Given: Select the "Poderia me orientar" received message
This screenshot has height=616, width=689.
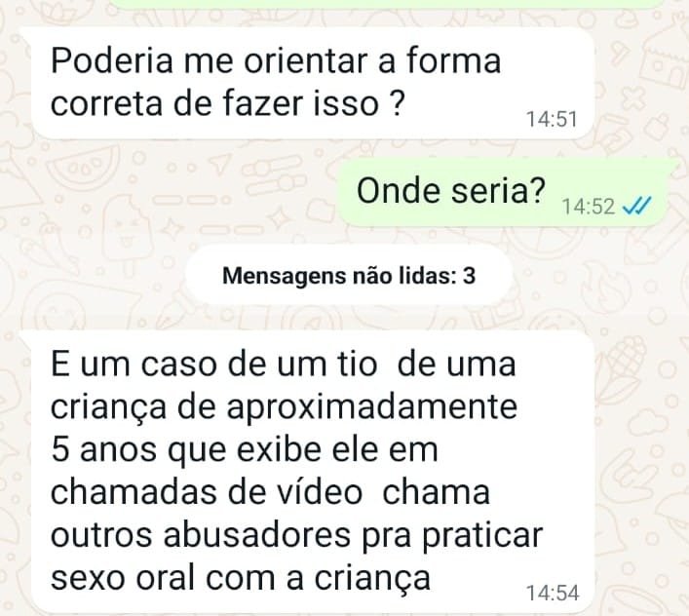Looking at the screenshot, I should pos(312,83).
